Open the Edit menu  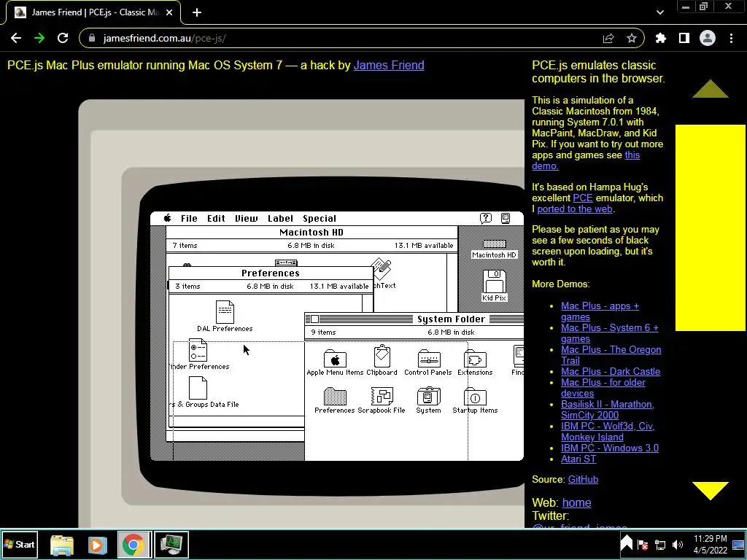pyautogui.click(x=216, y=219)
